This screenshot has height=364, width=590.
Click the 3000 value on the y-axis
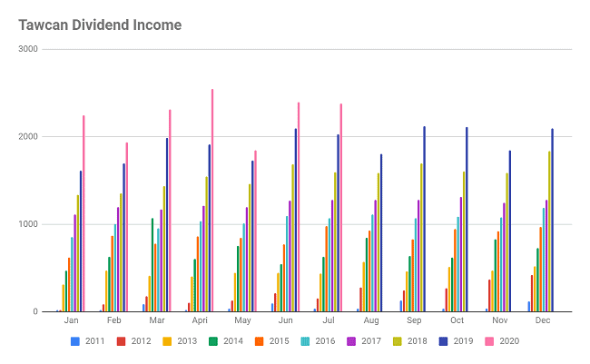pos(27,49)
